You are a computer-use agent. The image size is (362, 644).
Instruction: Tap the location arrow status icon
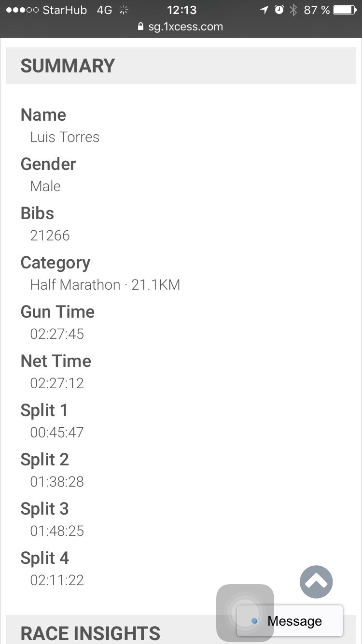264,10
